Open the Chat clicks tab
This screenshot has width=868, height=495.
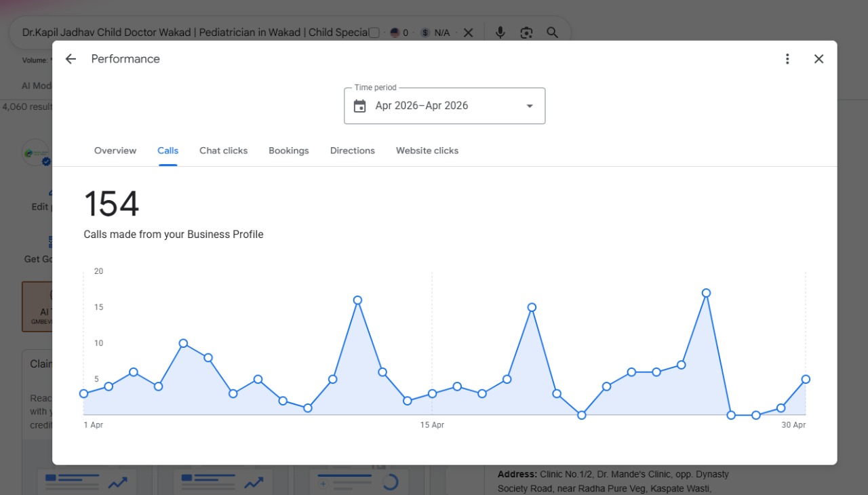coord(223,151)
